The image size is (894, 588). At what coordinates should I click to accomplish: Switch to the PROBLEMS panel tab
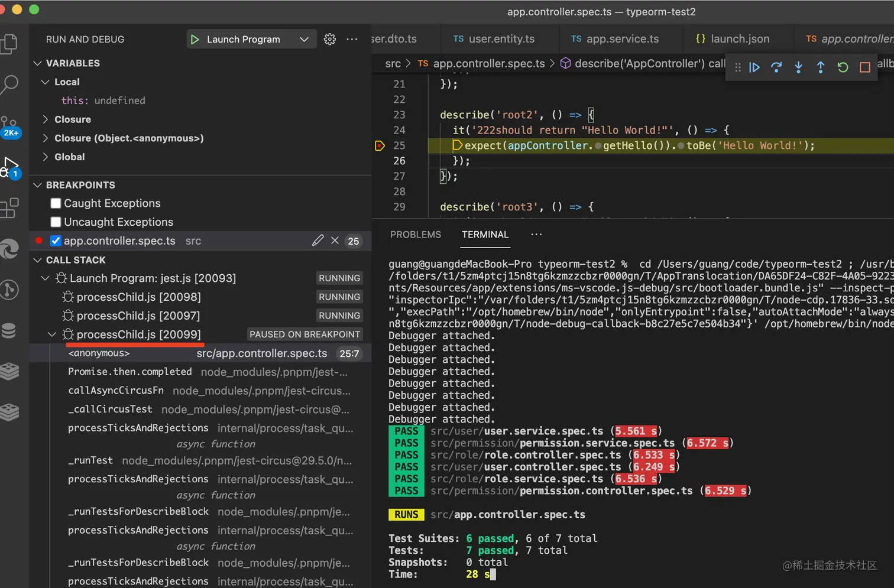[x=415, y=235]
